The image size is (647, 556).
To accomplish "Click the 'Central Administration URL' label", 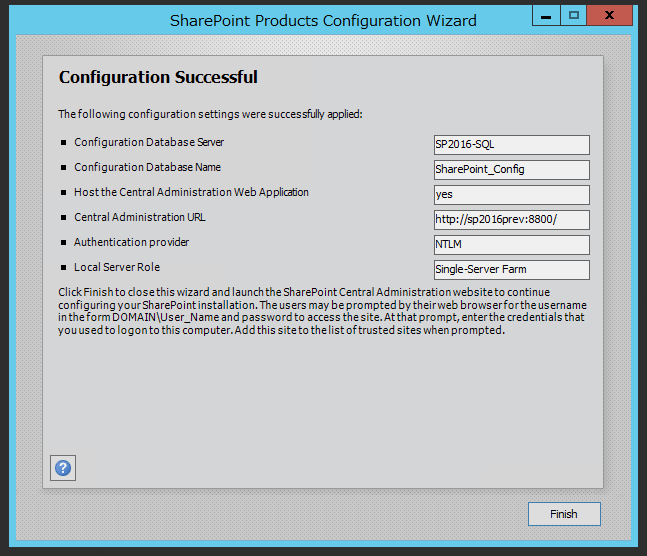I will [139, 217].
